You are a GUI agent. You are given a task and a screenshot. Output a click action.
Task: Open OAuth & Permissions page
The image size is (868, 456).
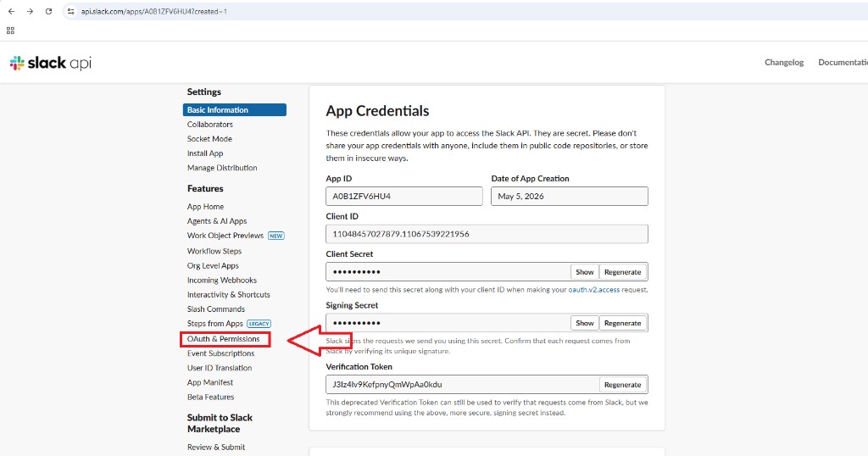(223, 339)
